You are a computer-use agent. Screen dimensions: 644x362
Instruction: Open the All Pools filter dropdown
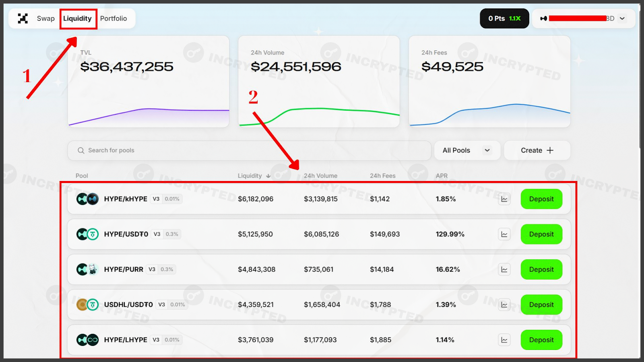[467, 150]
